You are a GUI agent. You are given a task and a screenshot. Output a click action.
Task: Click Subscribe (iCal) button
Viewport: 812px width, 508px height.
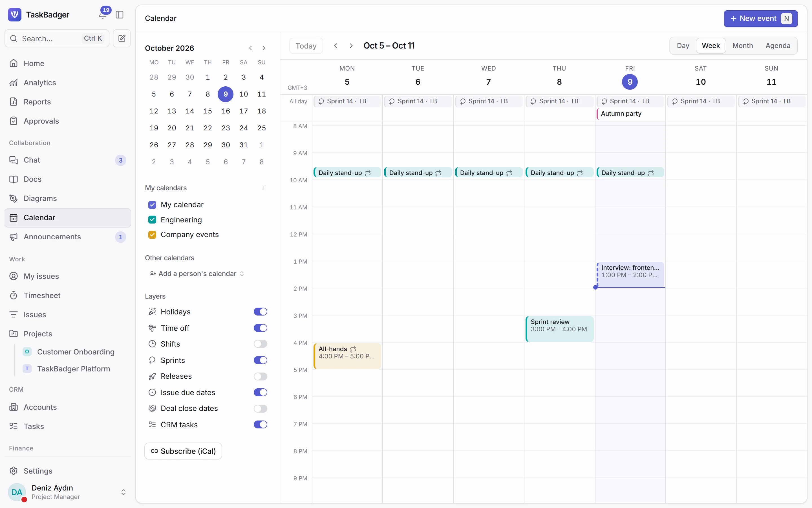click(x=183, y=451)
